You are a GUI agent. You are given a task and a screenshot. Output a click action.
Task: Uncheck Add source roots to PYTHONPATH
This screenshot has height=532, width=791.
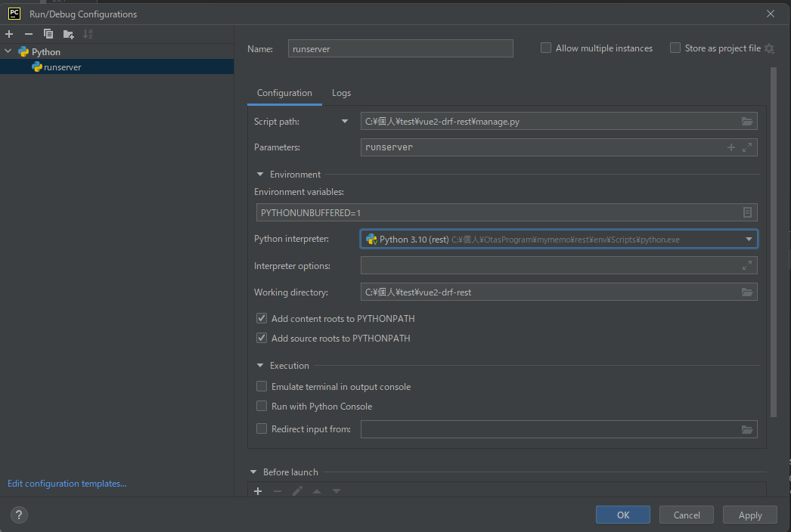click(x=262, y=338)
